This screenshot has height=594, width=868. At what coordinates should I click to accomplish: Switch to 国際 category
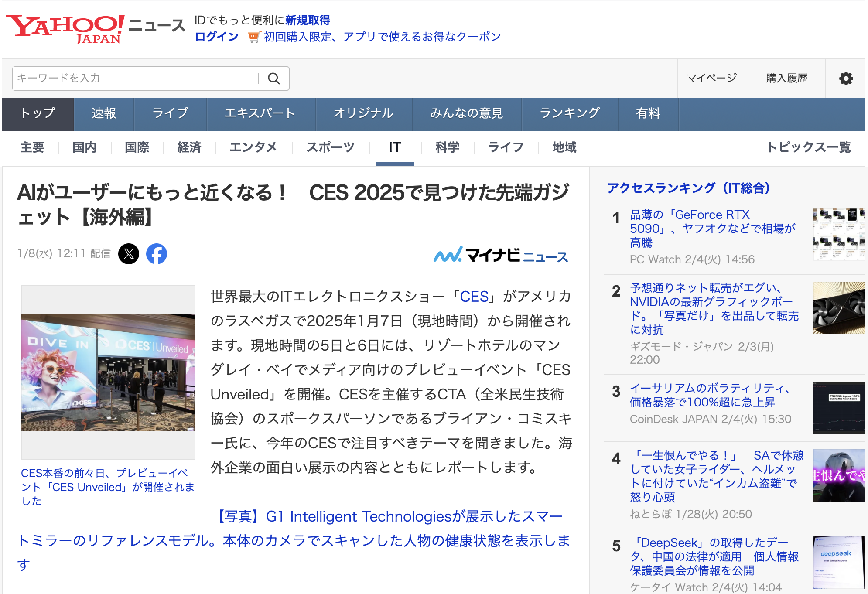(137, 147)
